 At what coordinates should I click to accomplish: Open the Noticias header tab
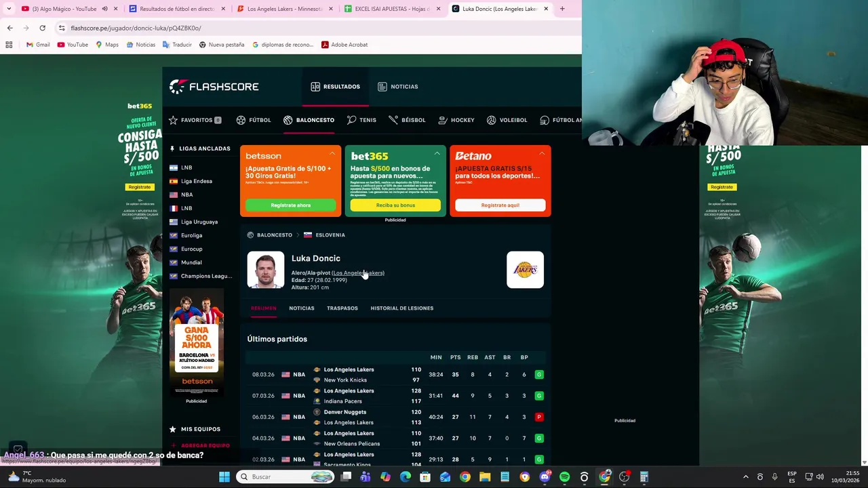[x=397, y=87]
